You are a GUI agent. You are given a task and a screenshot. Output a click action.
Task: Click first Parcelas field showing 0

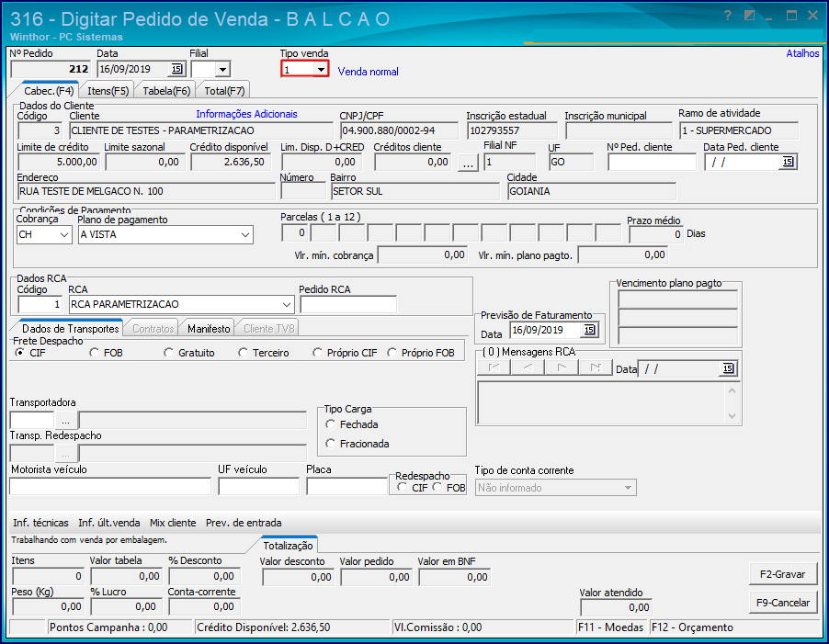[x=294, y=233]
